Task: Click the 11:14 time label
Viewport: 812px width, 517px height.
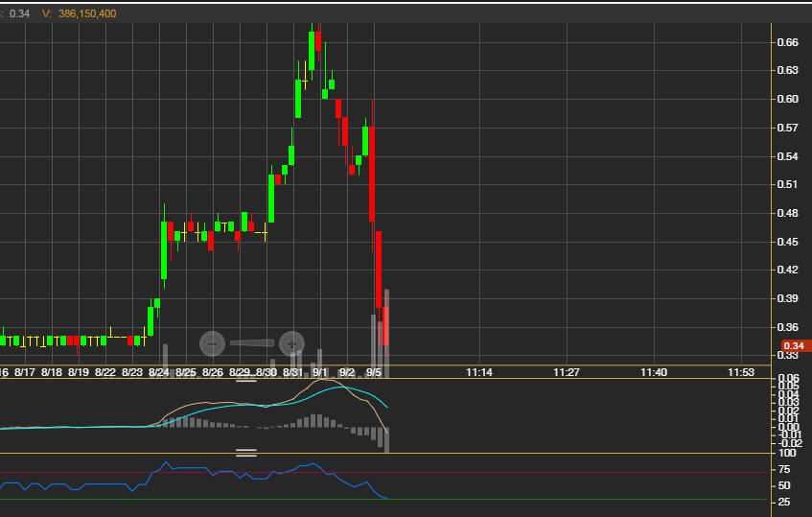Action: [479, 372]
